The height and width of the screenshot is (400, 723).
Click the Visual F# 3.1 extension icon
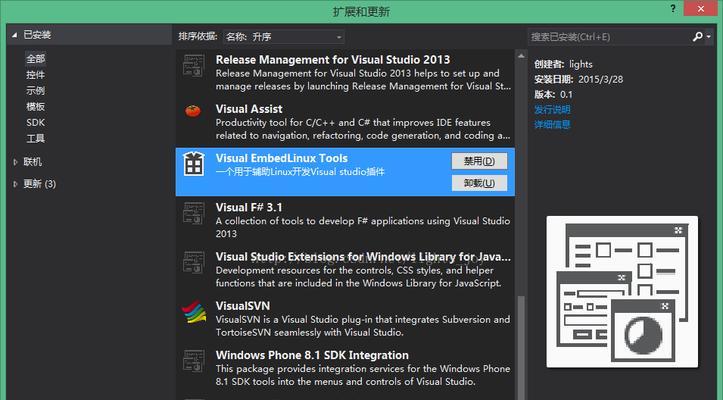coord(194,213)
